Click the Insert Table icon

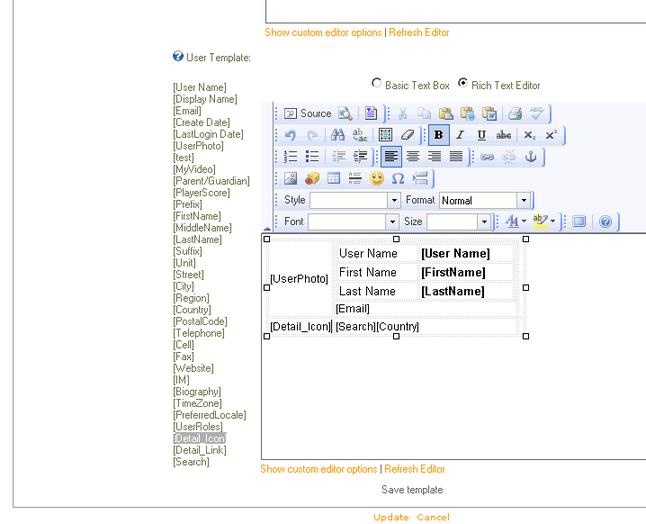333,178
